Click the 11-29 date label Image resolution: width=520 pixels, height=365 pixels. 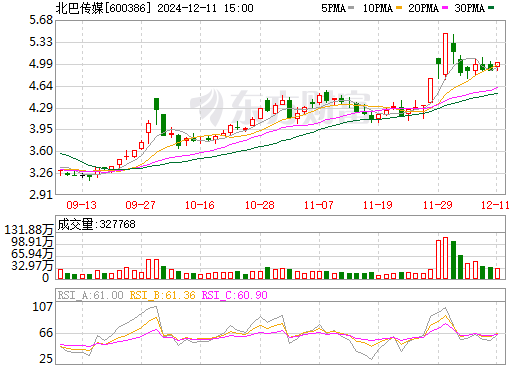tap(438, 205)
